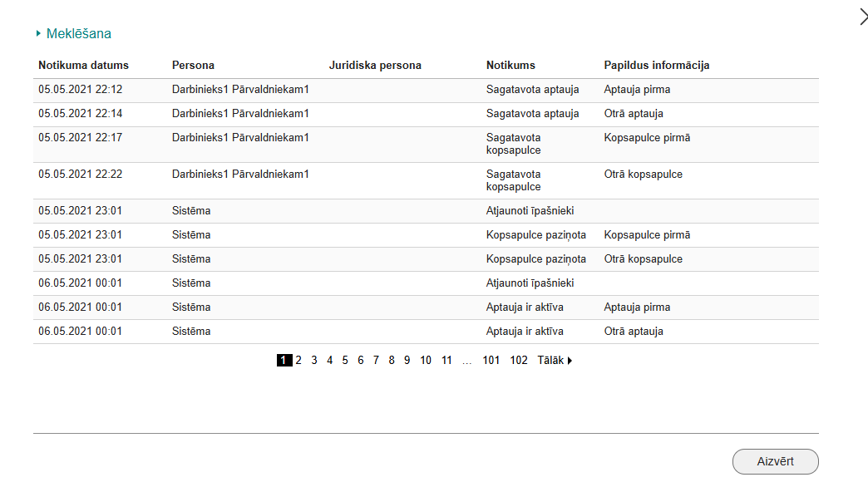Jump to page 101
The height and width of the screenshot is (487, 868).
[491, 361]
